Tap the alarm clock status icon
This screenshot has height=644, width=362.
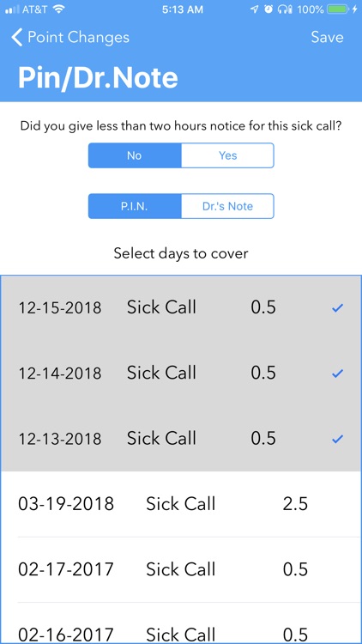click(268, 9)
